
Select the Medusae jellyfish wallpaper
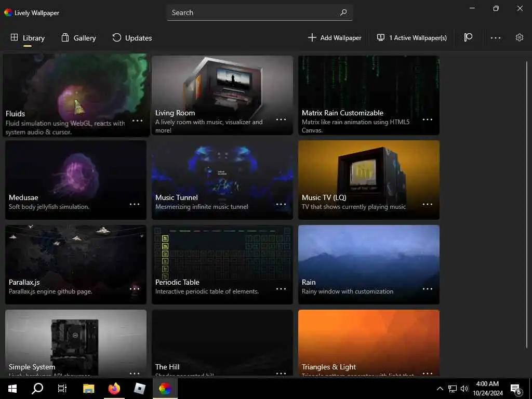[x=76, y=180]
